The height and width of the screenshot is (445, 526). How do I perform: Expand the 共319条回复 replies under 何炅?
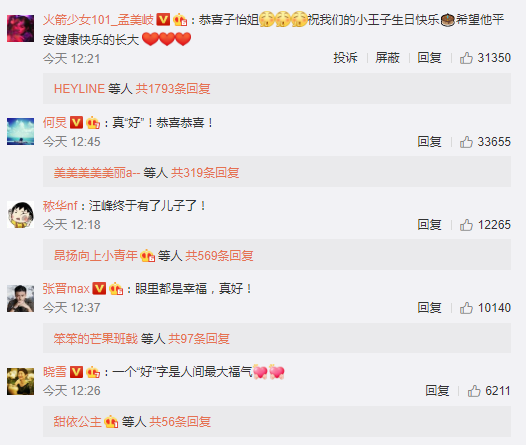(205, 173)
